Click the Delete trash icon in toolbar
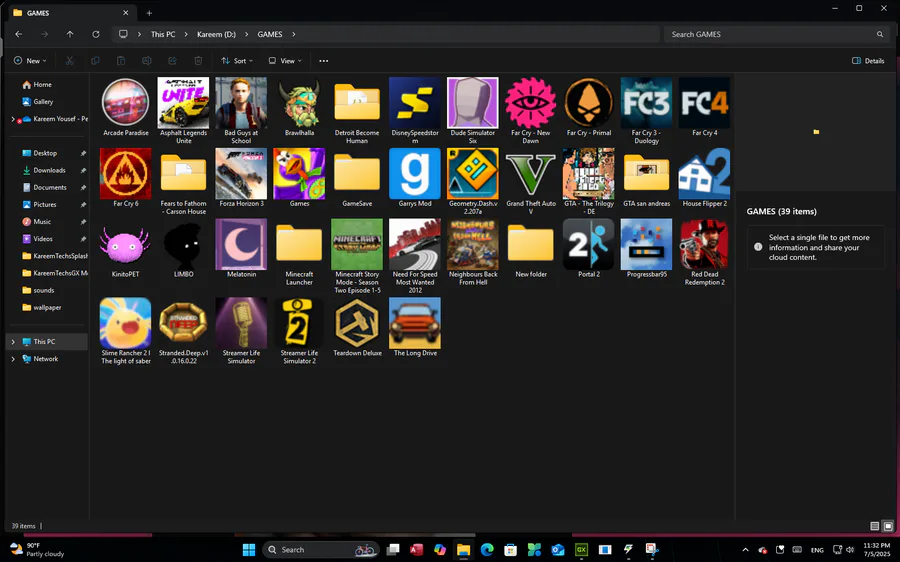The image size is (900, 562). pos(198,61)
